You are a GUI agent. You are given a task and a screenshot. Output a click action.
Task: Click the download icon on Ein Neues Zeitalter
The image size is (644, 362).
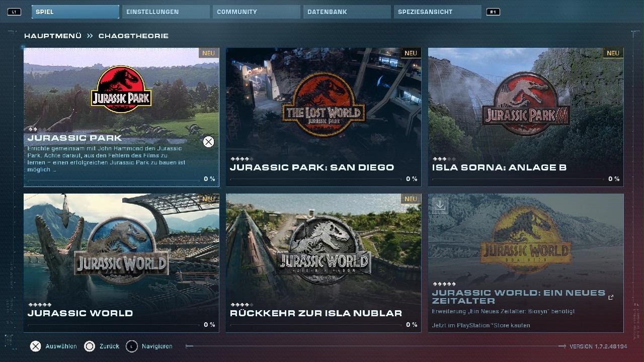coord(440,205)
